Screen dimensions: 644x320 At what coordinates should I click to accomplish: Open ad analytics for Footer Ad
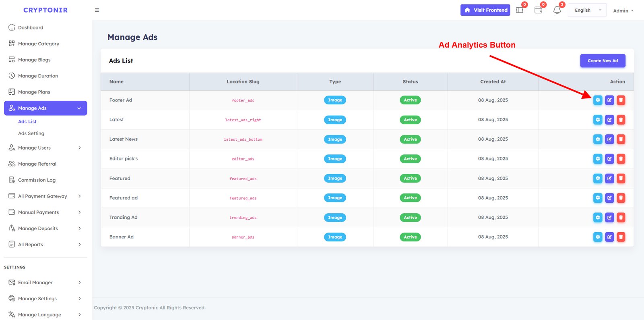(x=598, y=100)
